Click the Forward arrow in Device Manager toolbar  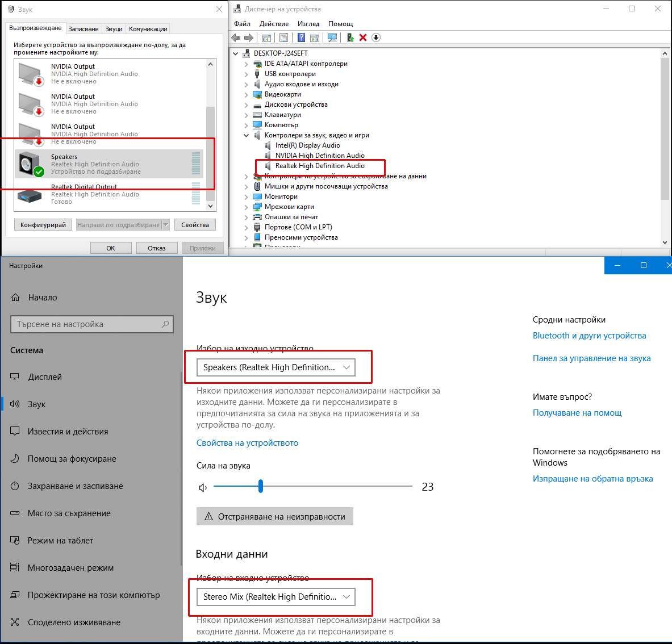[x=249, y=37]
